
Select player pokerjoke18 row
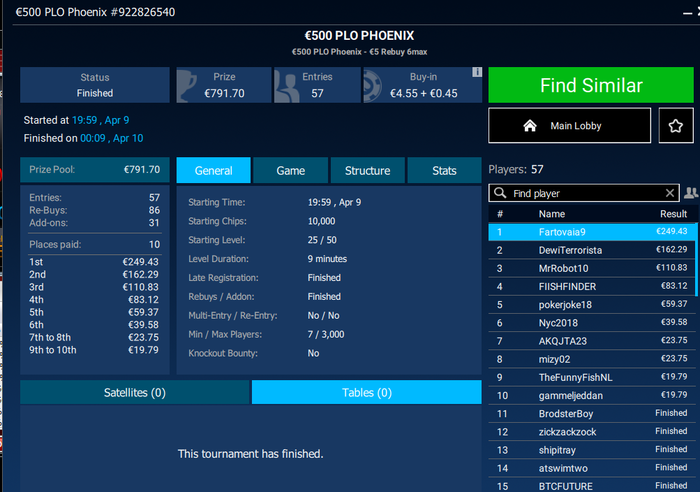point(592,304)
